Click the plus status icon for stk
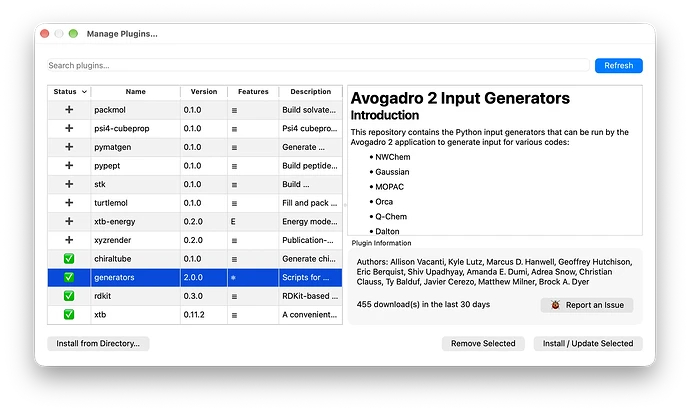The height and width of the screenshot is (411, 690). click(69, 184)
